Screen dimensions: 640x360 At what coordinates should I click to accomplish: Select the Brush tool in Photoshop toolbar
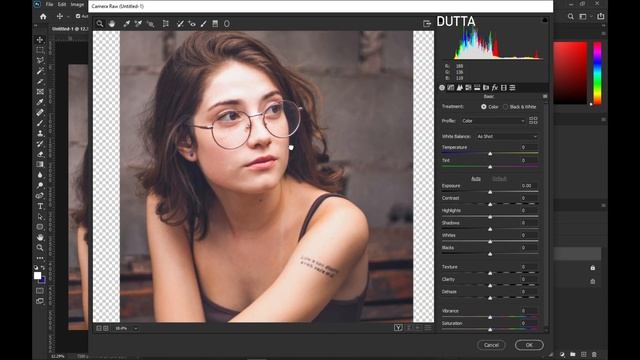40,123
